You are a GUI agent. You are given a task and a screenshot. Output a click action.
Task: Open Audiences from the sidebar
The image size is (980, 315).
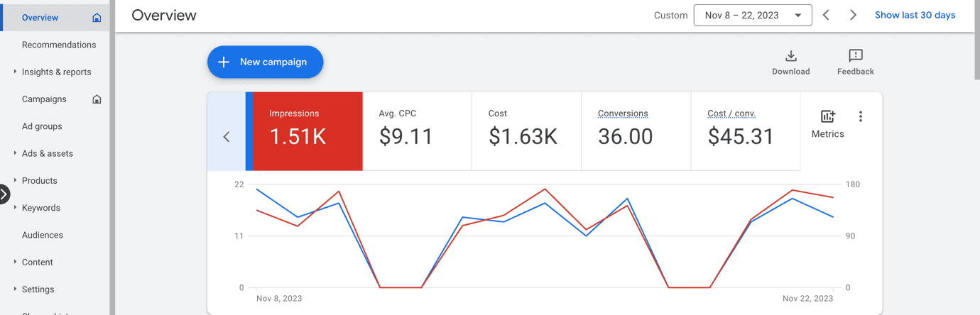pyautogui.click(x=42, y=235)
